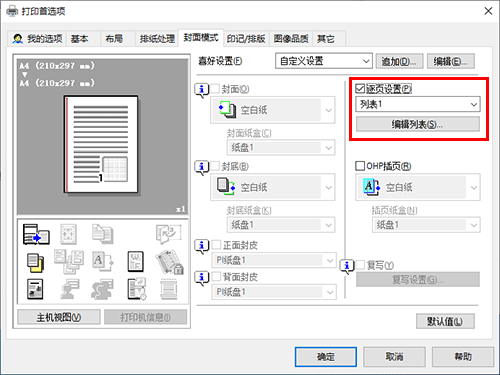Open the 背面封皮 PI纸盘1 dropdown
This screenshot has width=500, height=375.
click(x=274, y=292)
